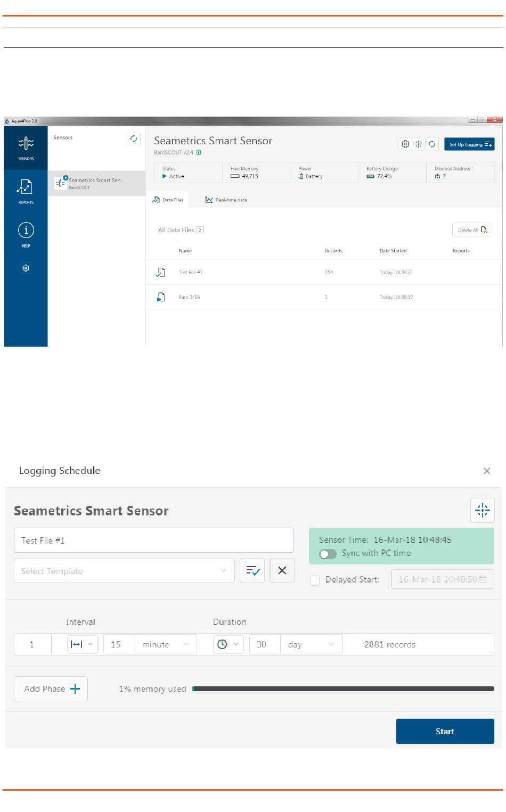Click the refresh icon beside Set Up Logging
The width and height of the screenshot is (506, 812).
point(432,144)
